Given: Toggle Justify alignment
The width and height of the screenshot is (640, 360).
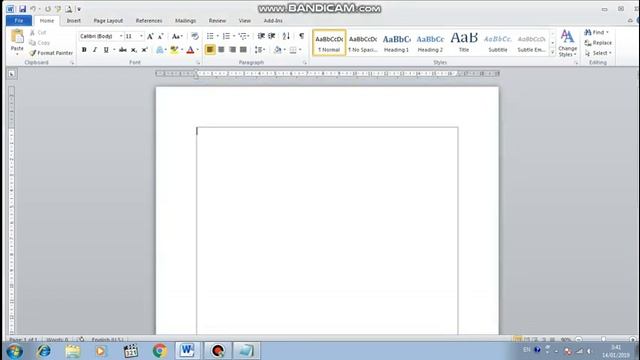Looking at the screenshot, I should [243, 50].
